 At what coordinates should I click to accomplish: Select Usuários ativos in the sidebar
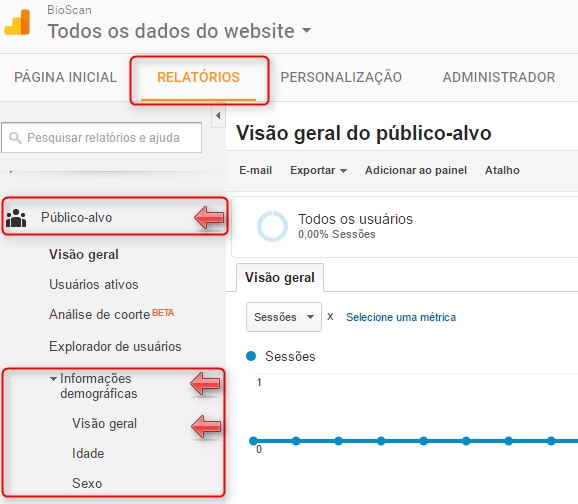[x=94, y=284]
